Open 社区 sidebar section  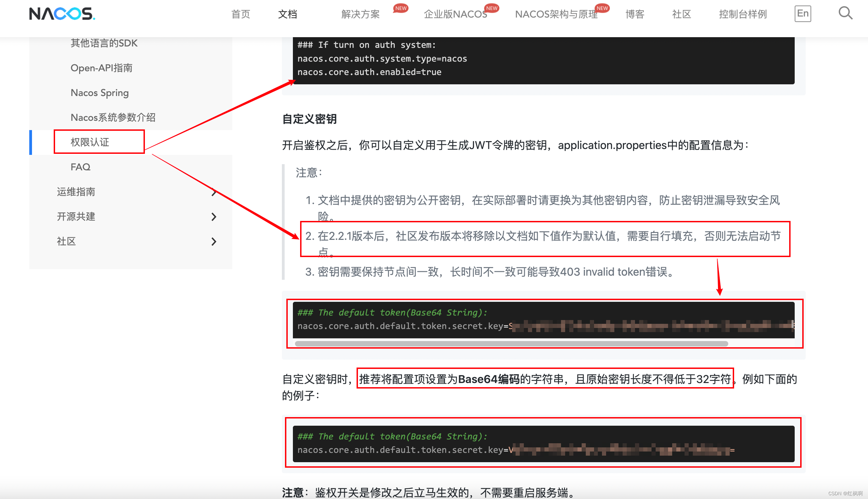66,241
